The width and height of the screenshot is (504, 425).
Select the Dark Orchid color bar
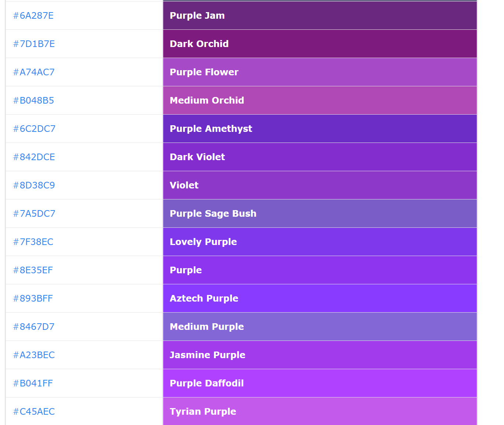[320, 44]
